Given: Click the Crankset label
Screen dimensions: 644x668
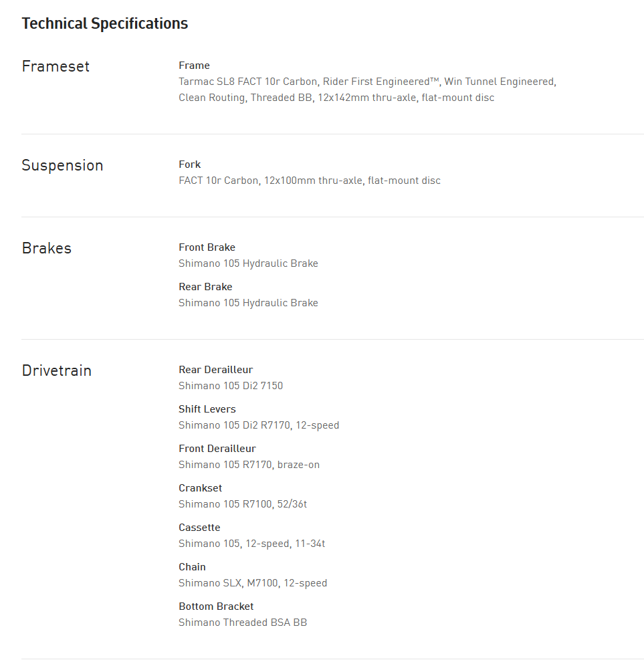Looking at the screenshot, I should click(200, 488).
